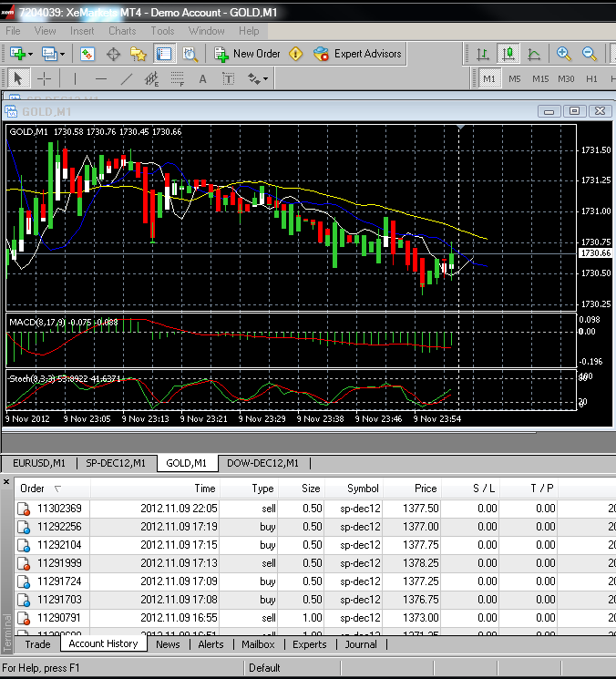Click the 1730.66 current price label
This screenshot has width=616, height=679.
coord(596,252)
